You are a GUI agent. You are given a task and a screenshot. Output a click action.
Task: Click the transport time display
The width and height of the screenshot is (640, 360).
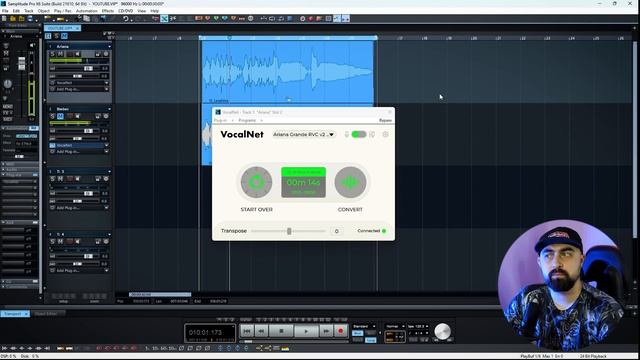(210, 333)
